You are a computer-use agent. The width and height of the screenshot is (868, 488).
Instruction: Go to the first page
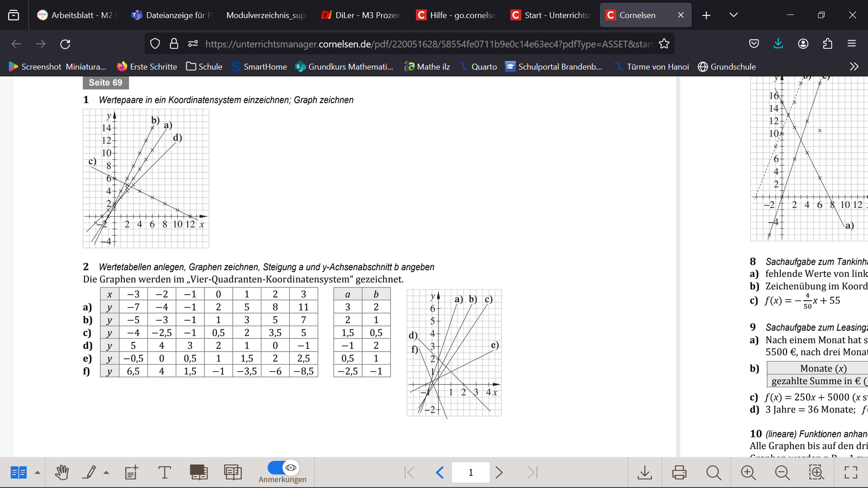[x=410, y=473]
